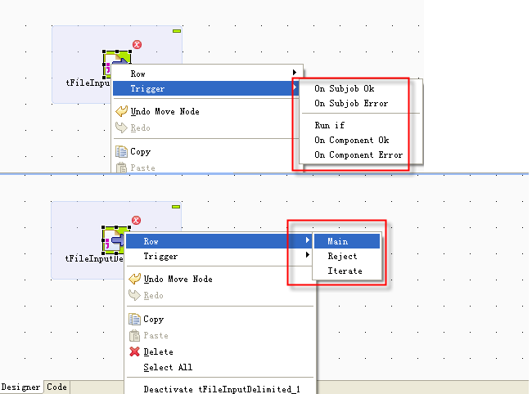532x394 pixels.
Task: Click the upper tFileInpu component label
Action: [x=88, y=83]
